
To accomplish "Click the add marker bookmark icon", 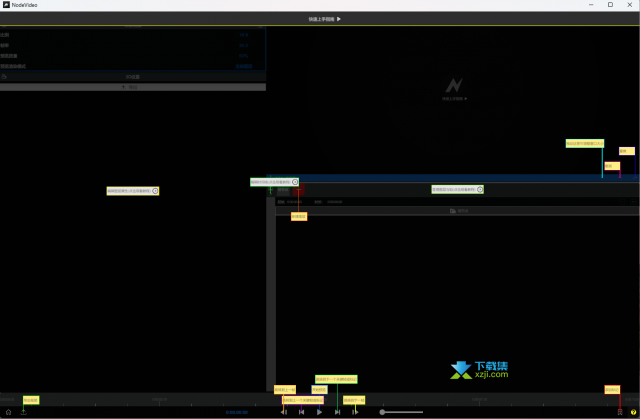I will (x=620, y=412).
